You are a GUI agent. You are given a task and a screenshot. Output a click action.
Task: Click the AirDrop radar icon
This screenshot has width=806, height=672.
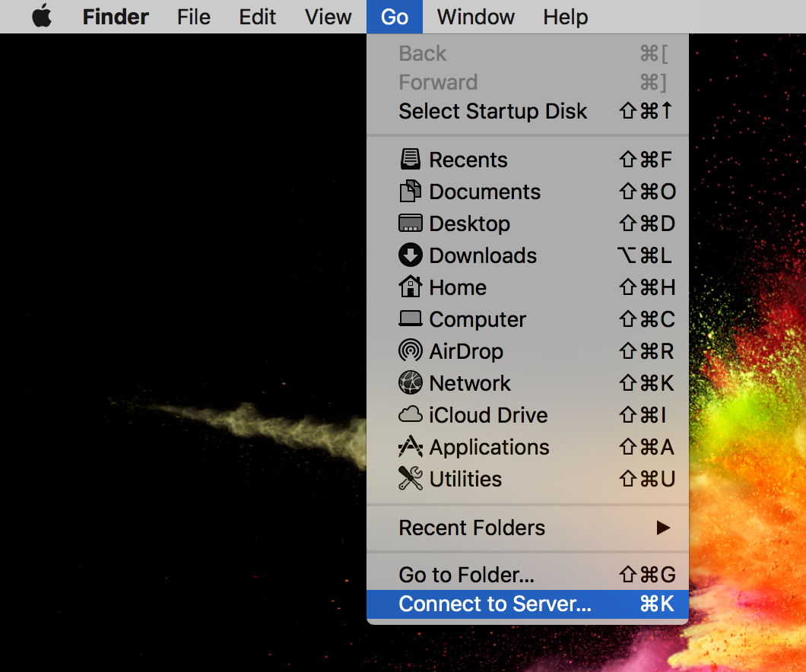pyautogui.click(x=410, y=351)
